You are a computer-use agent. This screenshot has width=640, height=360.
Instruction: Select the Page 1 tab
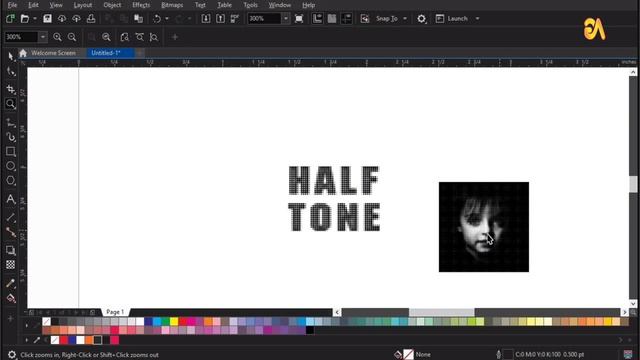[x=115, y=312]
